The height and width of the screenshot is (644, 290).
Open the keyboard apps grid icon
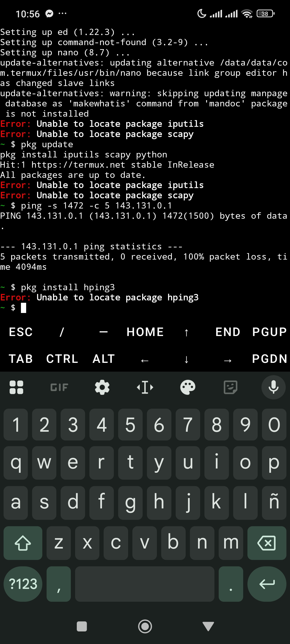click(16, 387)
